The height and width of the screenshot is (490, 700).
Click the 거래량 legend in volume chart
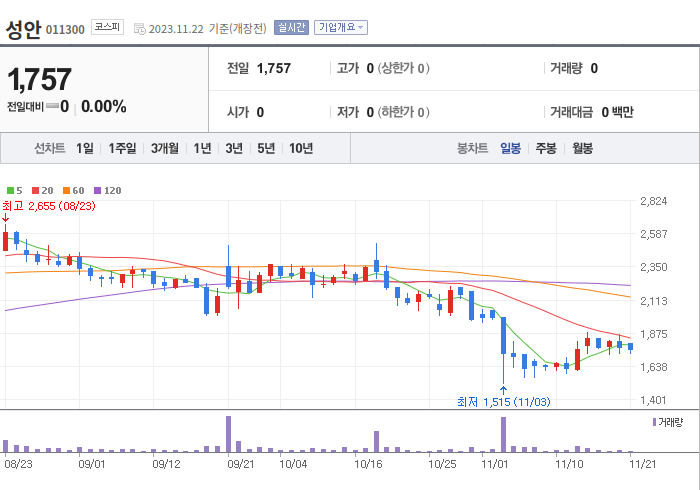pyautogui.click(x=668, y=422)
